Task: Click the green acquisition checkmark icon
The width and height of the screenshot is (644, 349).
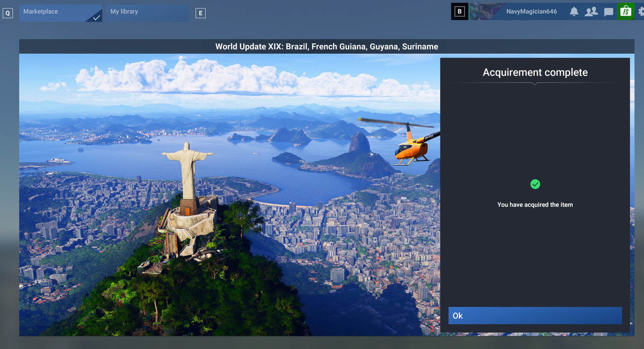Action: 535,184
